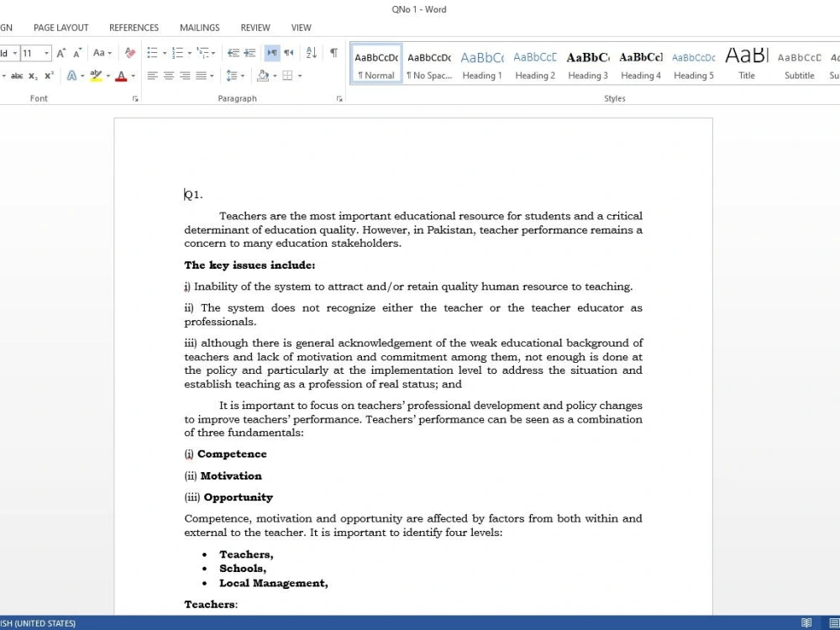Apply numbered list formatting
The height and width of the screenshot is (630, 840).
(x=177, y=53)
